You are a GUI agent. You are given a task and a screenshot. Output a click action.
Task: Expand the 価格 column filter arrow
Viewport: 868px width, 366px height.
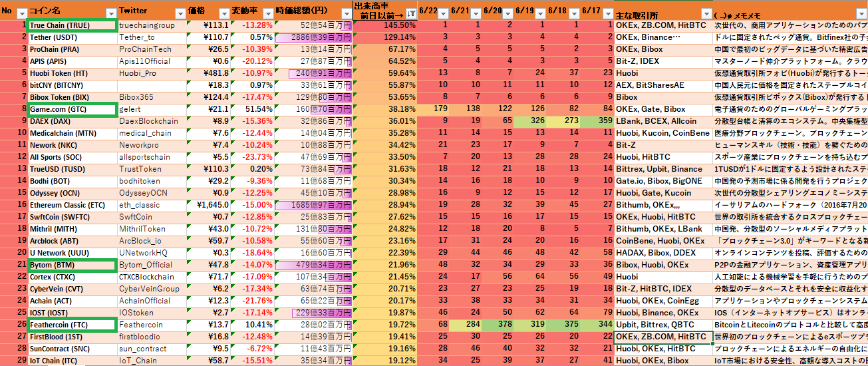point(223,13)
